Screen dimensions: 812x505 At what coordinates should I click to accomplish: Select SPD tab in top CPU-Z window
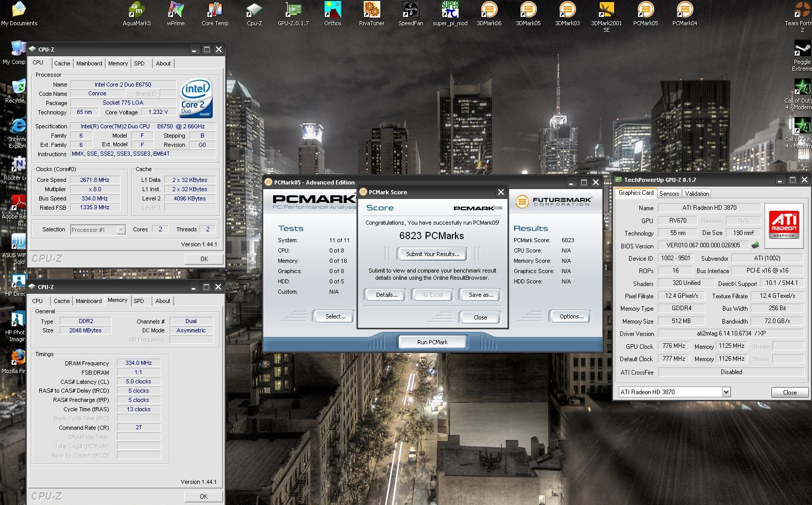click(x=139, y=63)
